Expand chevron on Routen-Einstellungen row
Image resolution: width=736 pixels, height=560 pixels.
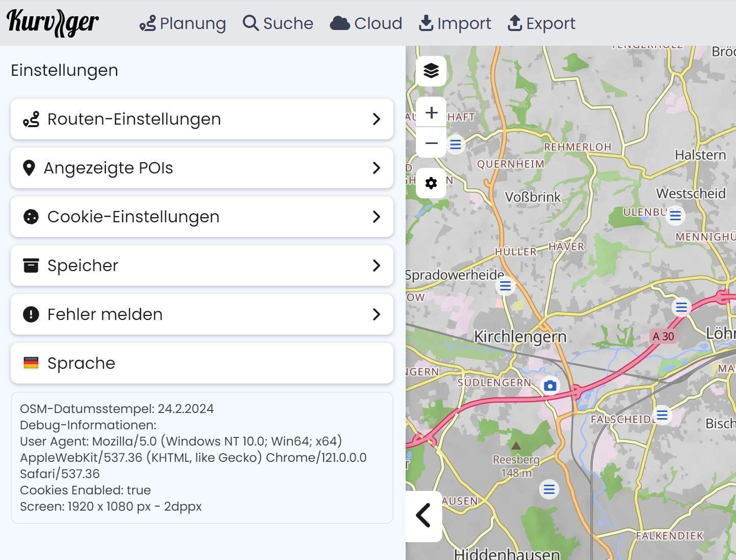click(376, 119)
